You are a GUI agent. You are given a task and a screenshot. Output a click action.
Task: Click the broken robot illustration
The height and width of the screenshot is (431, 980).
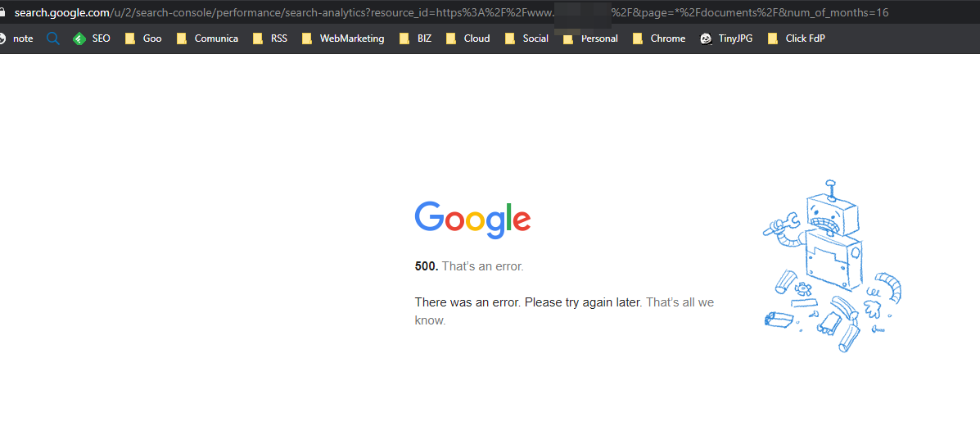832,265
